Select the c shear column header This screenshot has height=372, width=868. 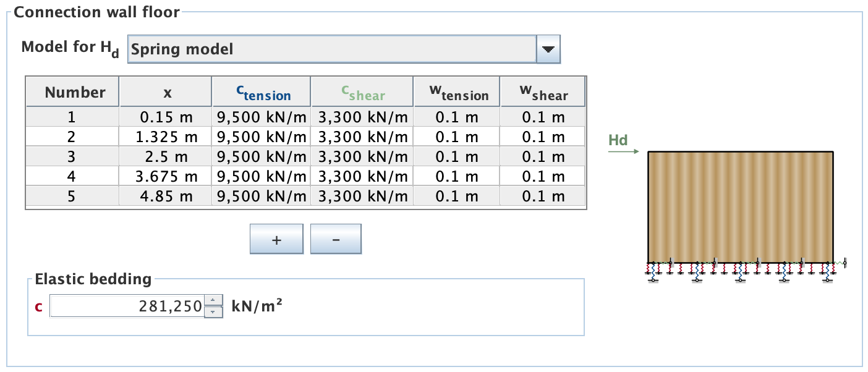(x=362, y=92)
